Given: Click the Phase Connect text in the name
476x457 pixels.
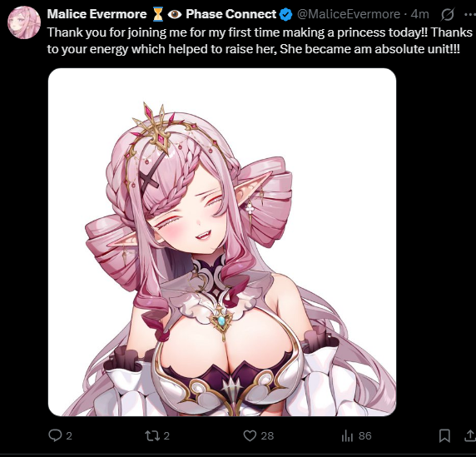Looking at the screenshot, I should point(231,14).
